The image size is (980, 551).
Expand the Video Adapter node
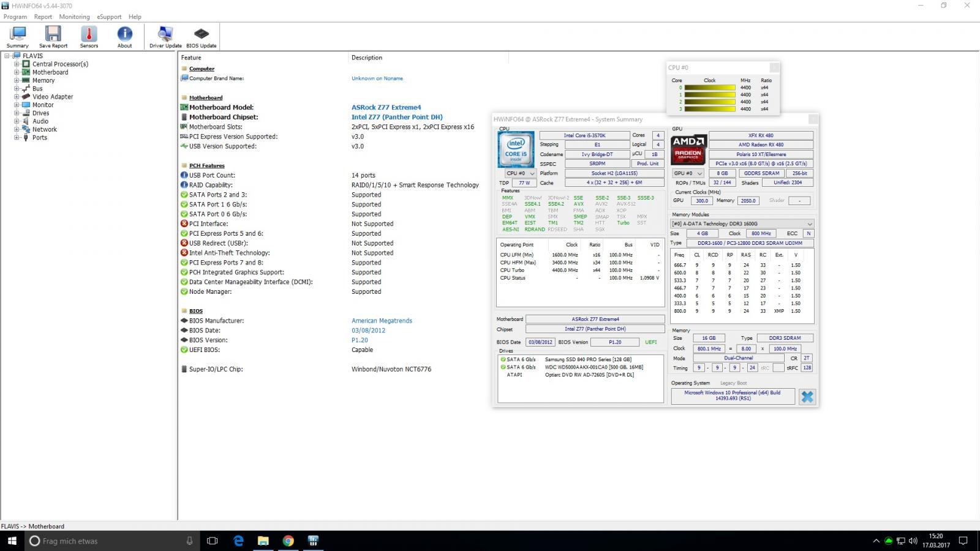17,97
